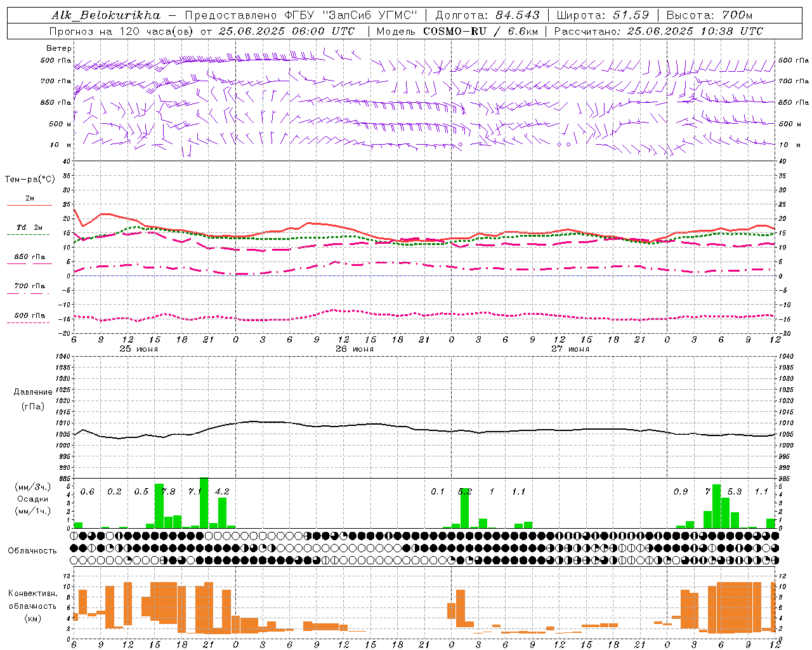Image resolution: width=812 pixels, height=650 pixels.
Task: Click the 0.5 precipitation total
Action: click(x=141, y=491)
